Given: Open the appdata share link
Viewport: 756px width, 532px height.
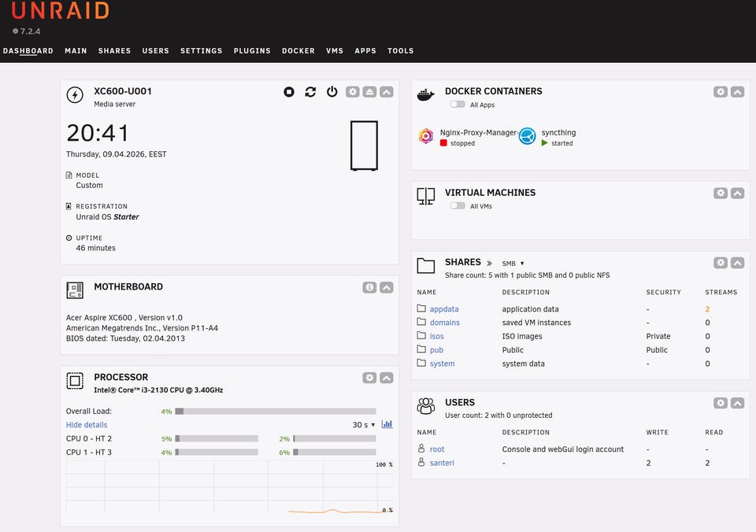Looking at the screenshot, I should click(444, 308).
